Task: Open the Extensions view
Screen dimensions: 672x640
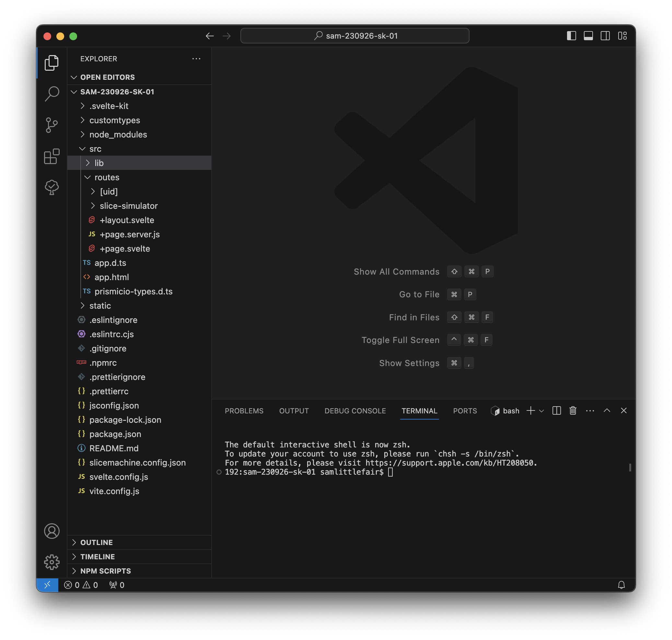Action: click(52, 156)
